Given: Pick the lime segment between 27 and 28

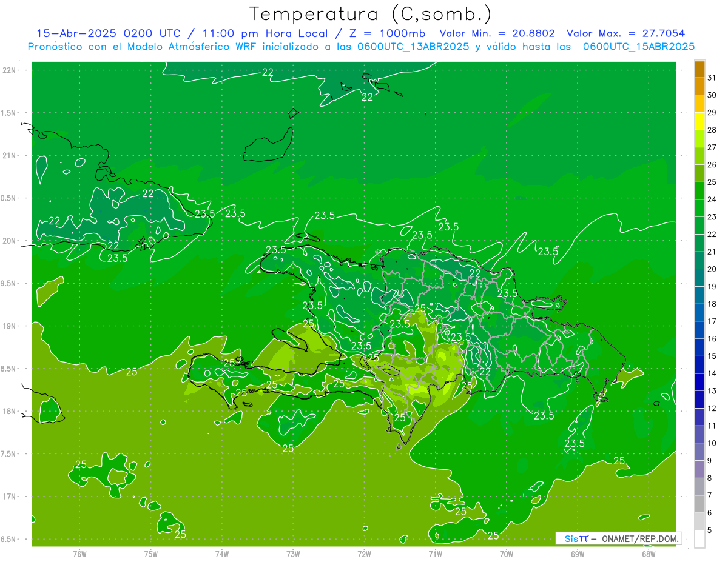Looking at the screenshot, I should tap(699, 139).
